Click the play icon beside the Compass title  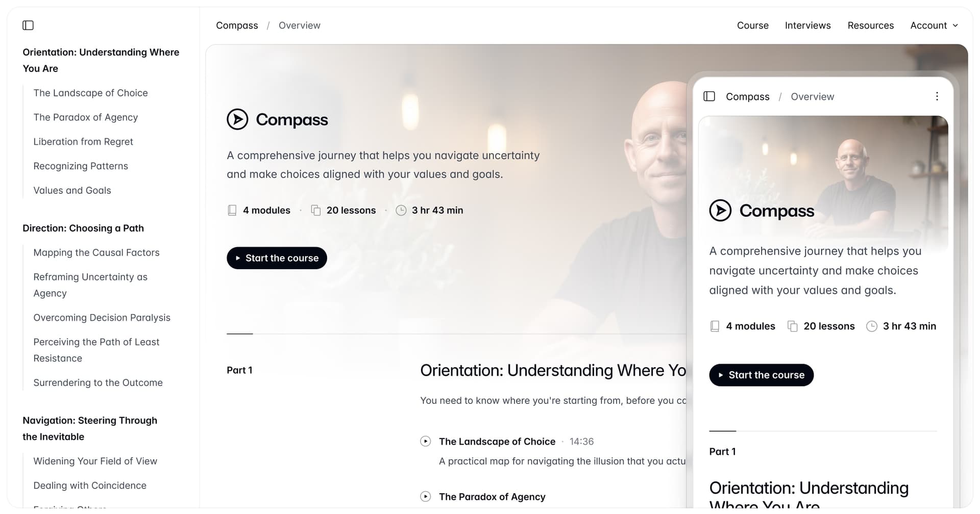pyautogui.click(x=237, y=119)
